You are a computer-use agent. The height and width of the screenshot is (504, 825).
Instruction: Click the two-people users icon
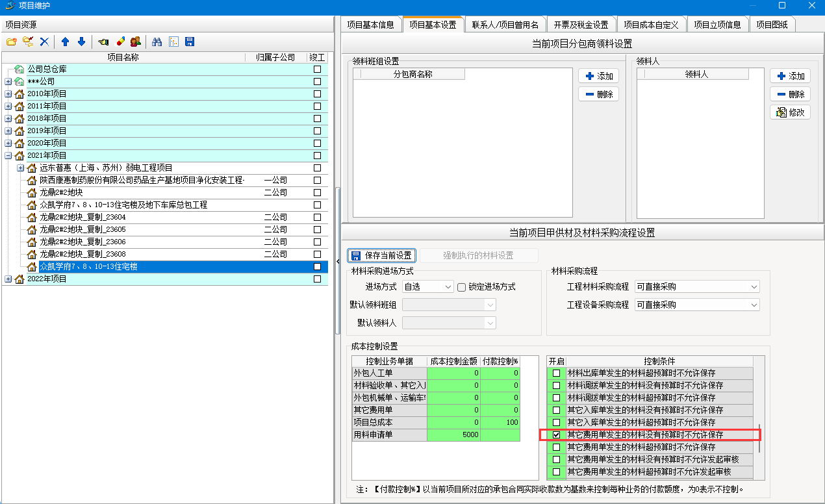136,42
